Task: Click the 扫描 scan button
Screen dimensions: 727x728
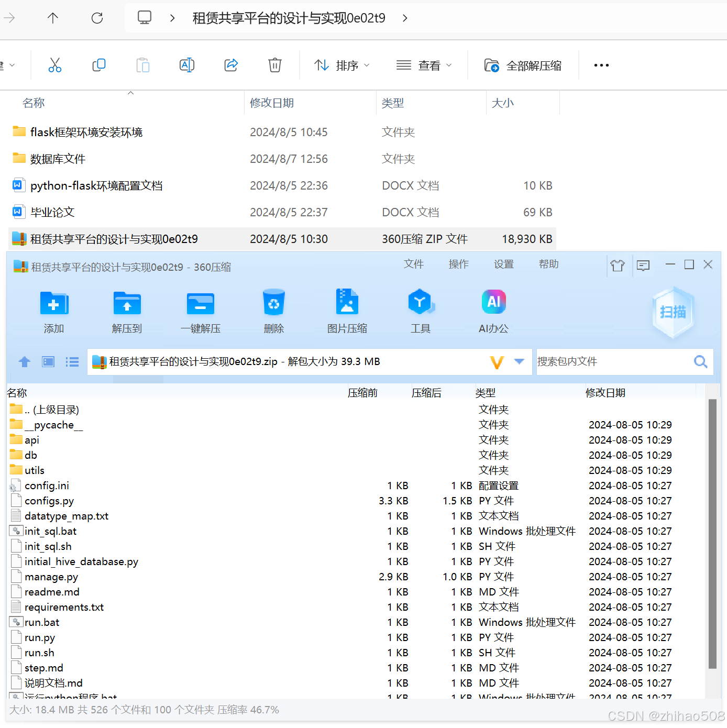Action: tap(673, 312)
